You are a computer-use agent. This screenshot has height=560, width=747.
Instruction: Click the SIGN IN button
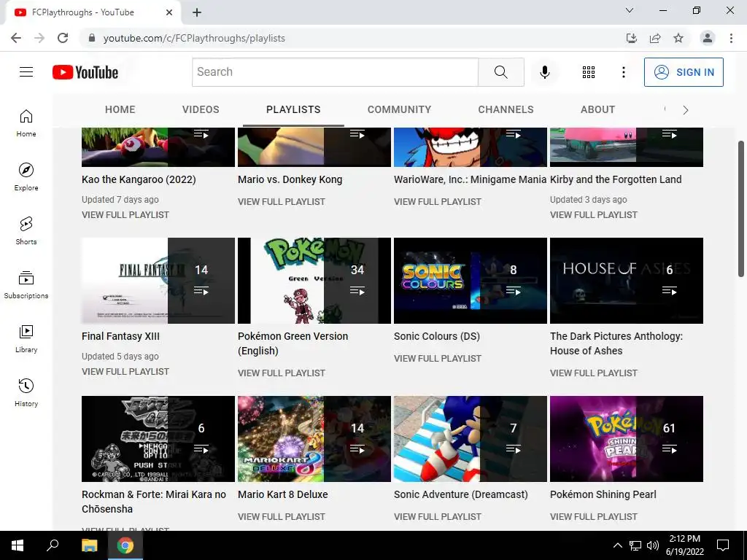(x=684, y=72)
